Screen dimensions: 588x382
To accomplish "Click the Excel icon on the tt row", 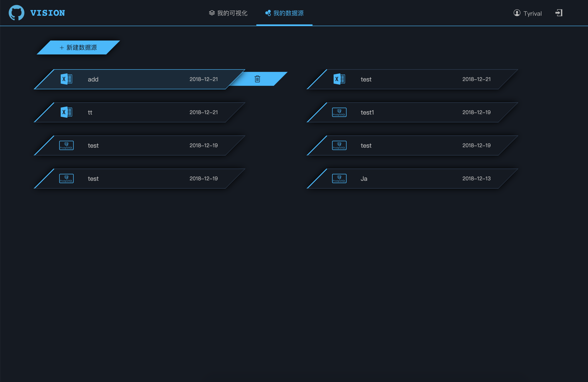I will [x=66, y=112].
